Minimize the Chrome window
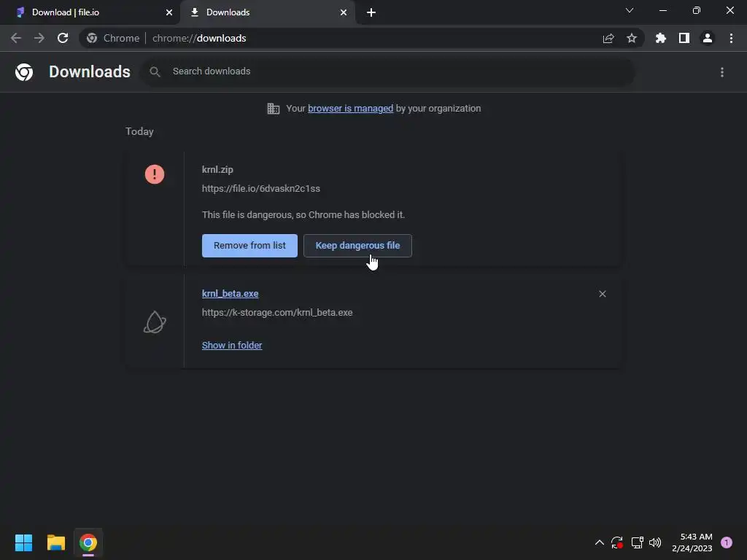Screen dimensions: 747x560 [663, 10]
